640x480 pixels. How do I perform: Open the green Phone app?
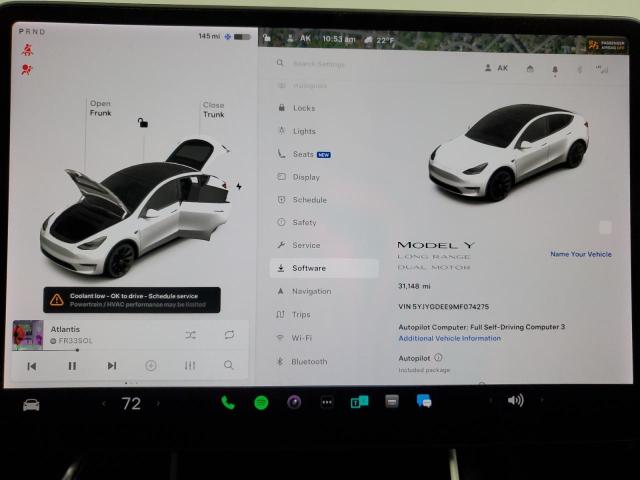click(228, 403)
